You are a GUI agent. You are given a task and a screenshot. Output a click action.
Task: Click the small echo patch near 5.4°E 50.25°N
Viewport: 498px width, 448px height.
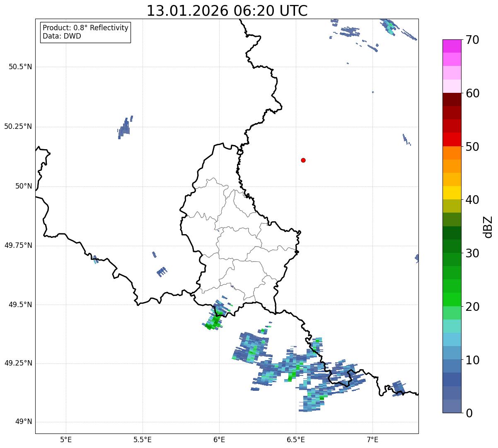pyautogui.click(x=125, y=127)
